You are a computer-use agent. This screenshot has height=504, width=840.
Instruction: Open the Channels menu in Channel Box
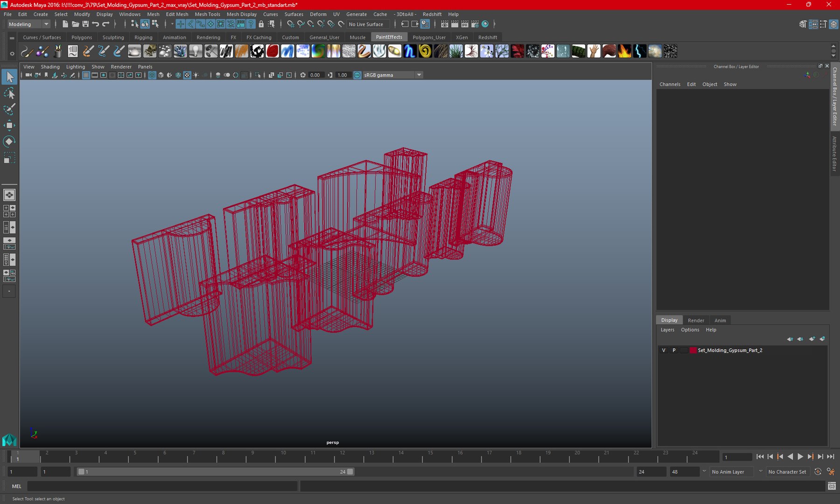pyautogui.click(x=670, y=84)
